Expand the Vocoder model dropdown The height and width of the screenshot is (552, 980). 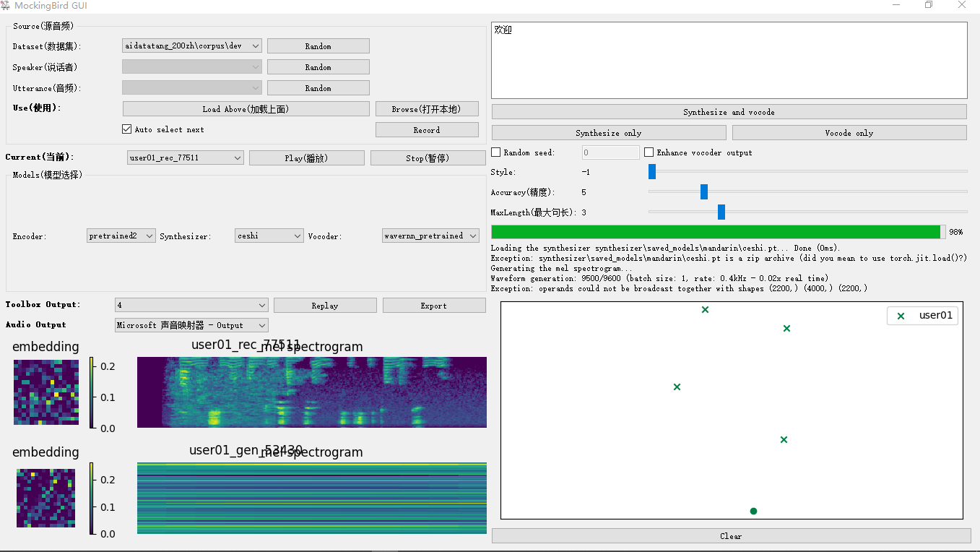coord(431,236)
